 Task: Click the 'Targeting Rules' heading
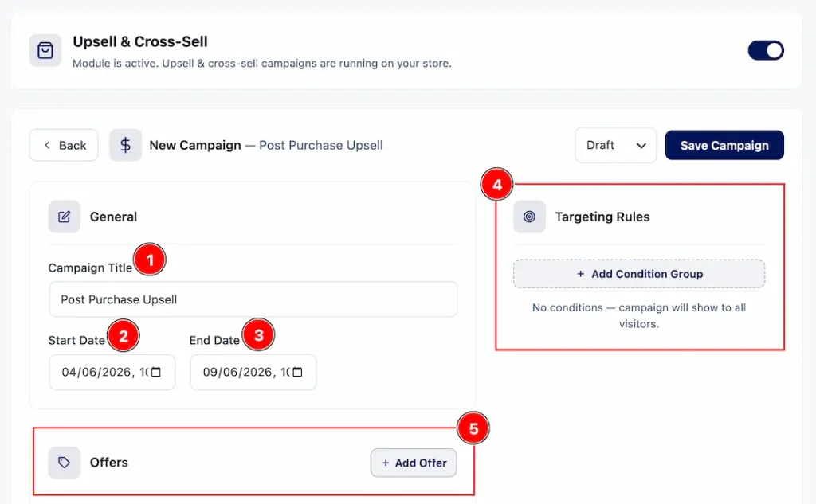coord(602,217)
